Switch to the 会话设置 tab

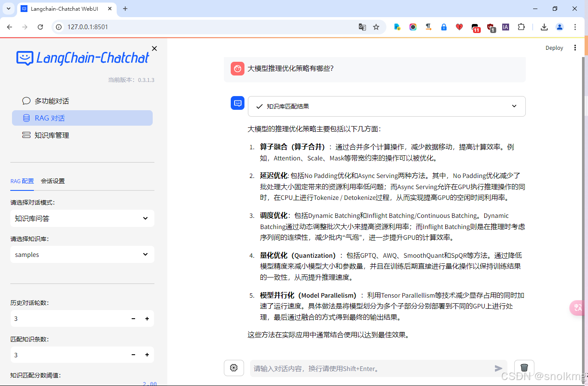[x=52, y=181]
